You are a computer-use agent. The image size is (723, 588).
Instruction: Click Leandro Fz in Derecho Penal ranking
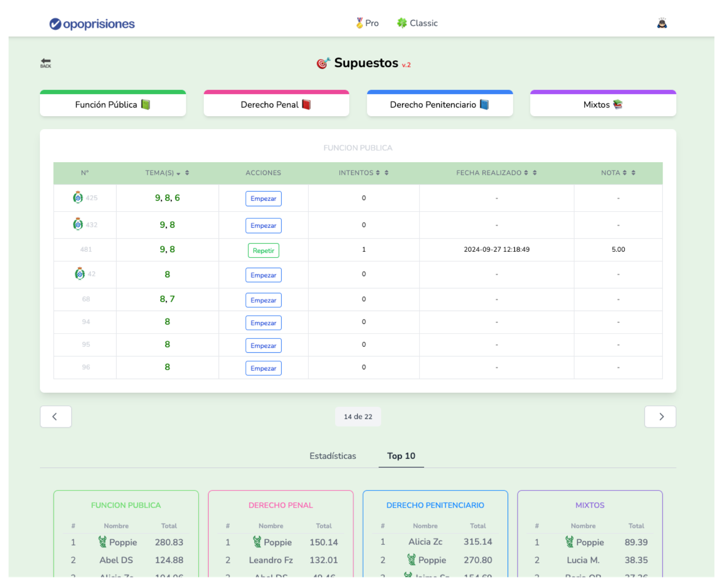pyautogui.click(x=271, y=560)
